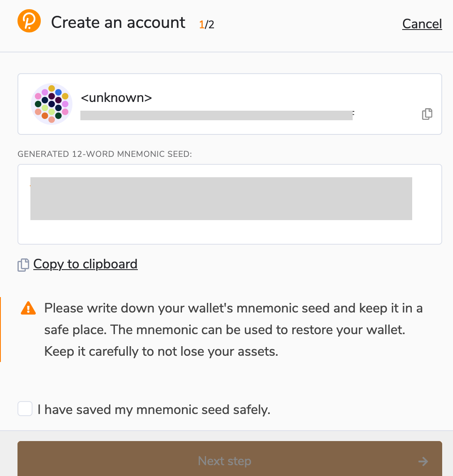Screen dimensions: 453x476
Task: Click the redacted account address text
Action: [217, 115]
